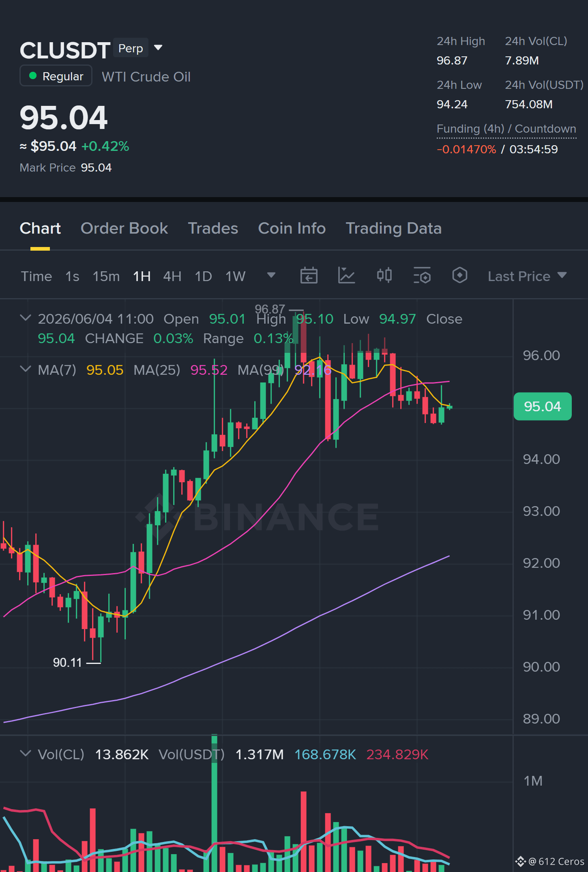Click the candlestick chart type icon
Viewport: 588px width, 872px height.
click(x=384, y=276)
